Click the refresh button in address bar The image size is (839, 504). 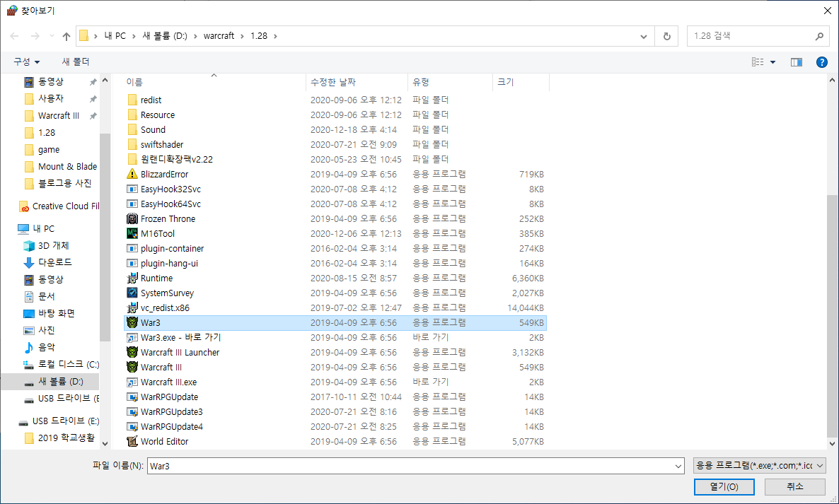pyautogui.click(x=666, y=36)
